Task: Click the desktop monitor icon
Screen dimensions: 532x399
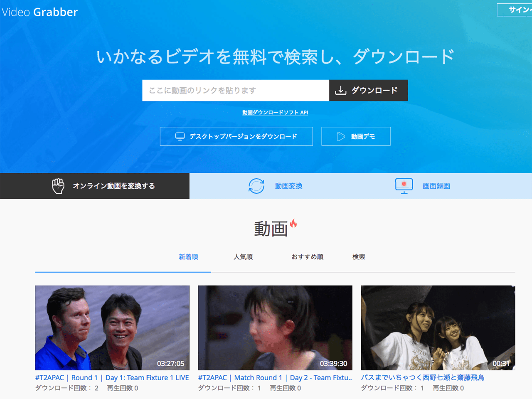Action: pos(180,136)
